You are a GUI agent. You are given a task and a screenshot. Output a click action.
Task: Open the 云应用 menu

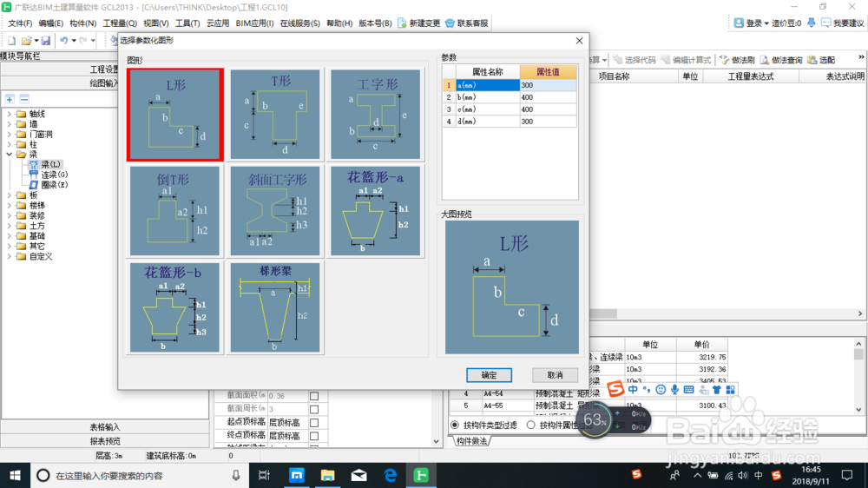[218, 23]
